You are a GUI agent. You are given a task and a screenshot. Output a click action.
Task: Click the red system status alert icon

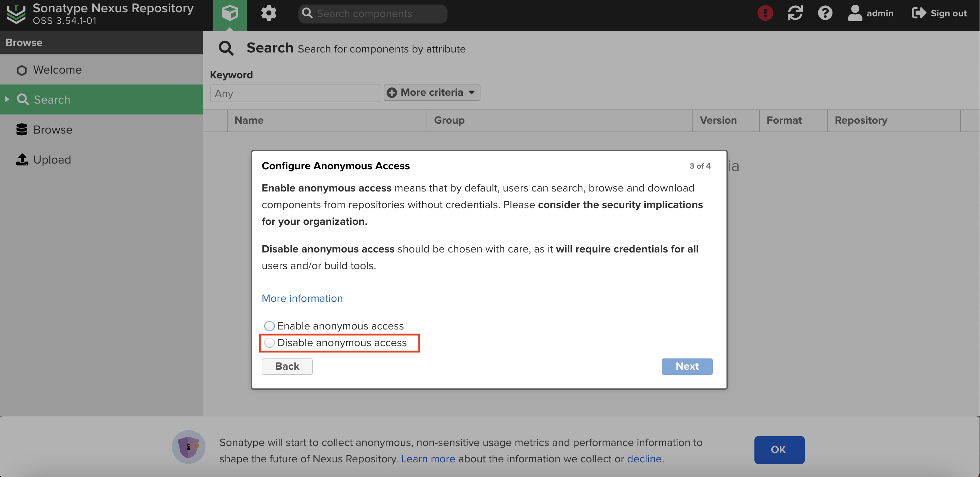765,13
